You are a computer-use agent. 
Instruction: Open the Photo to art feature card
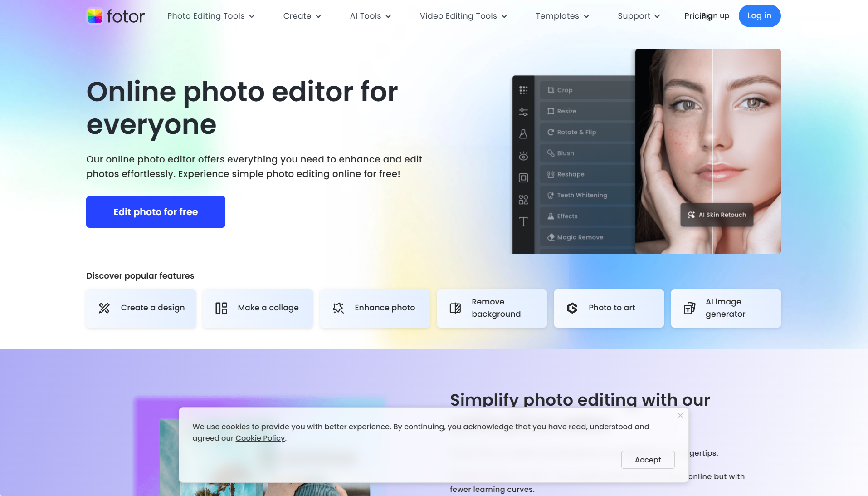pos(609,308)
